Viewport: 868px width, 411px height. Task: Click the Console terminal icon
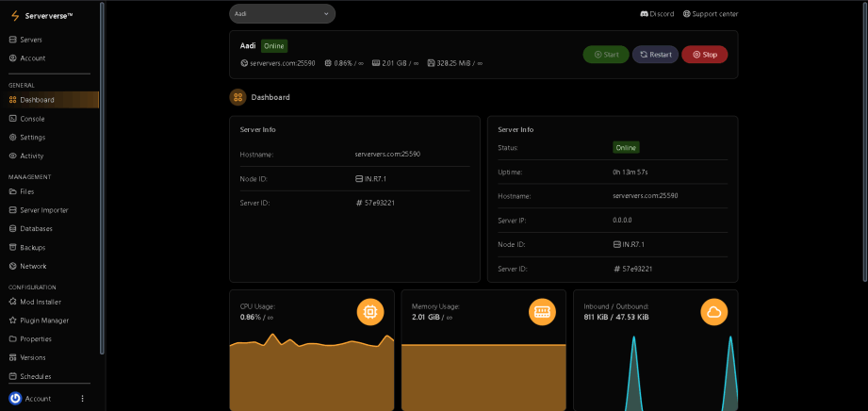click(x=13, y=119)
